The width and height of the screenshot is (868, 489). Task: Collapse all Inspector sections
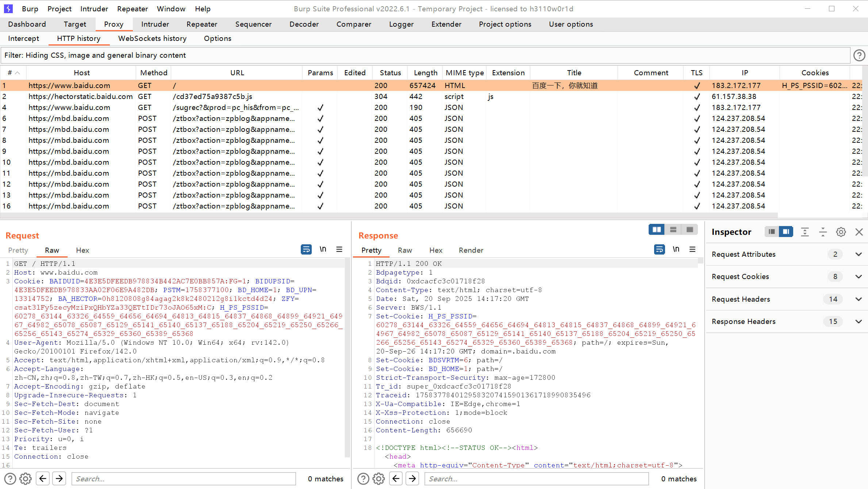[823, 232]
